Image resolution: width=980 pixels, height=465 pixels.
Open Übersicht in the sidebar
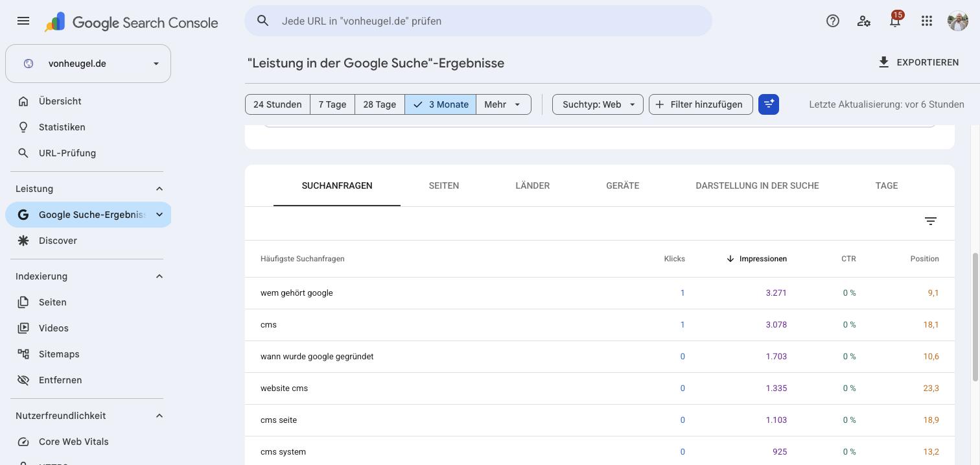88,101
